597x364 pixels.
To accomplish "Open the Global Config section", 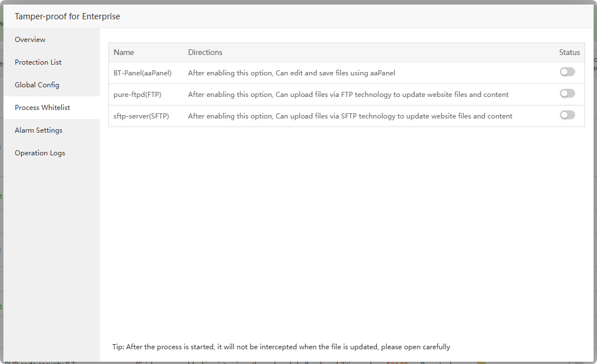I will click(x=37, y=85).
